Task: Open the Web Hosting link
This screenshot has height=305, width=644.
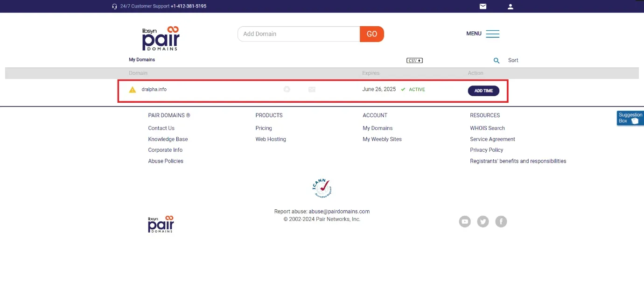Action: click(271, 139)
